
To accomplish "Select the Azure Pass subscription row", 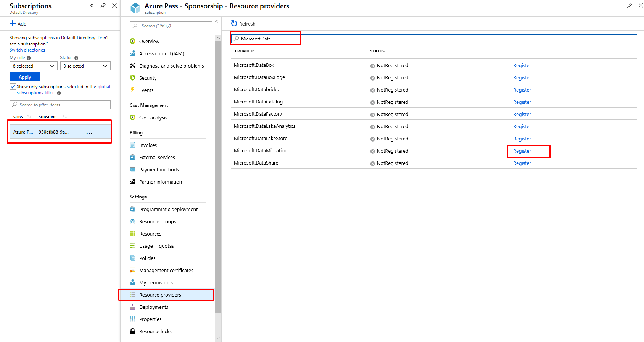I will [x=60, y=132].
